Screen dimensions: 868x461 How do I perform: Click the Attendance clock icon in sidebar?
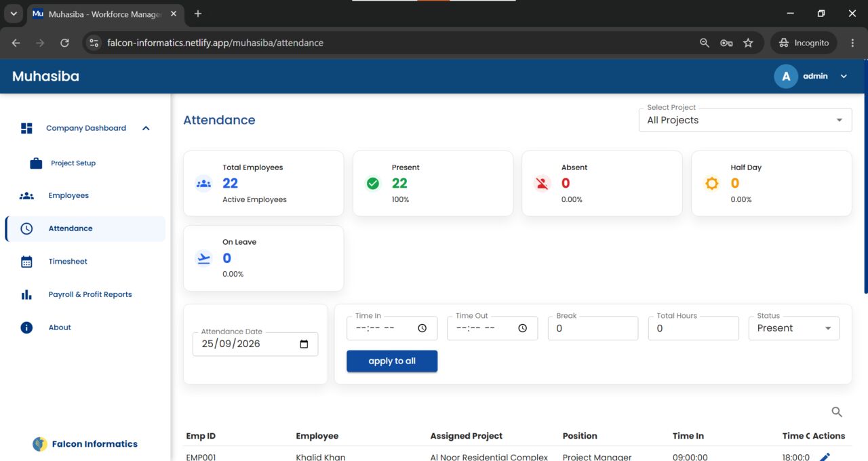pyautogui.click(x=26, y=228)
